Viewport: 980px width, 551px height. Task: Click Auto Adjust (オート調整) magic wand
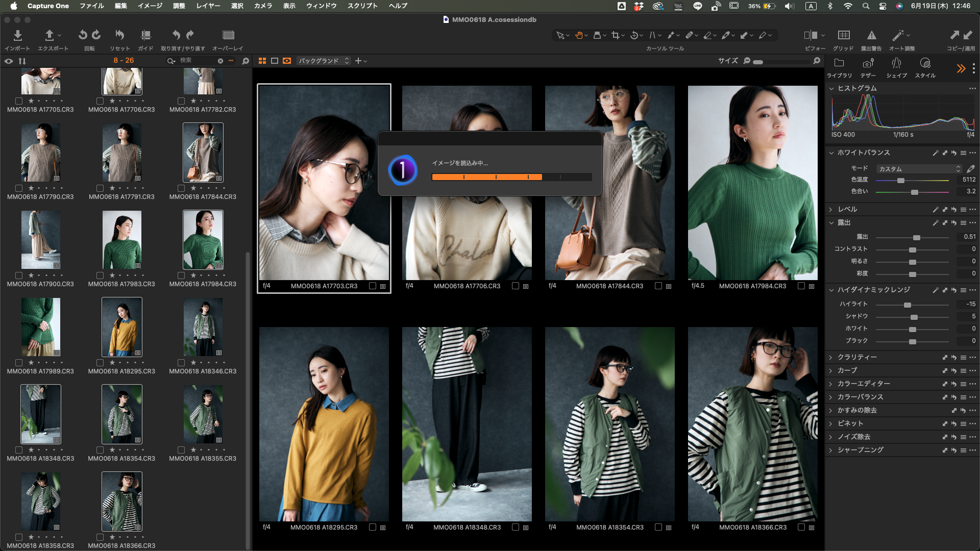click(897, 35)
